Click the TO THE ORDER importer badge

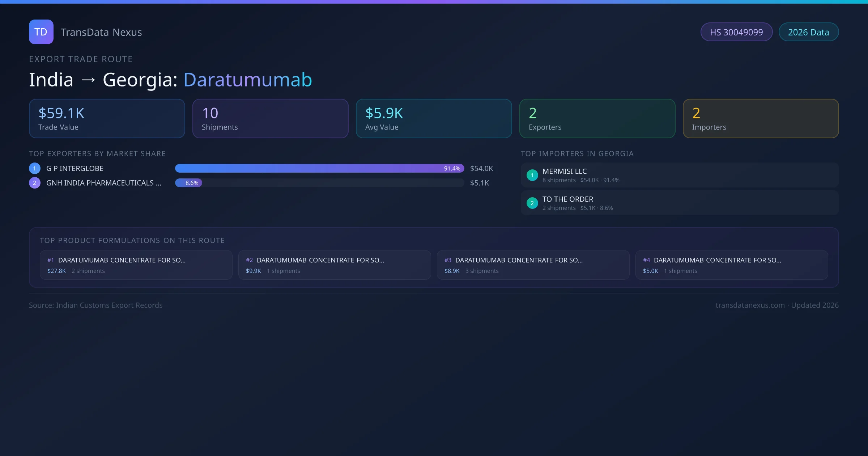point(532,203)
